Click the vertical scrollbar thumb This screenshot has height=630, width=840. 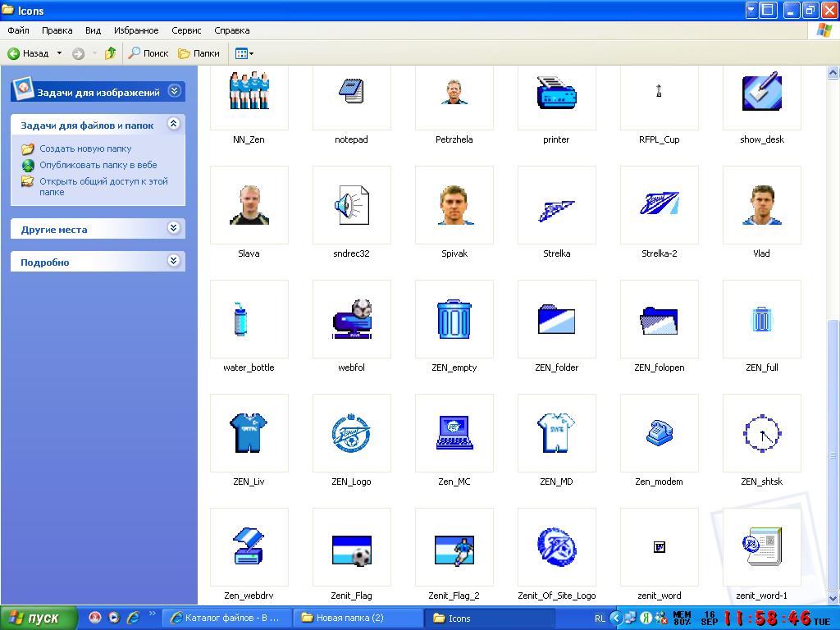[833, 455]
